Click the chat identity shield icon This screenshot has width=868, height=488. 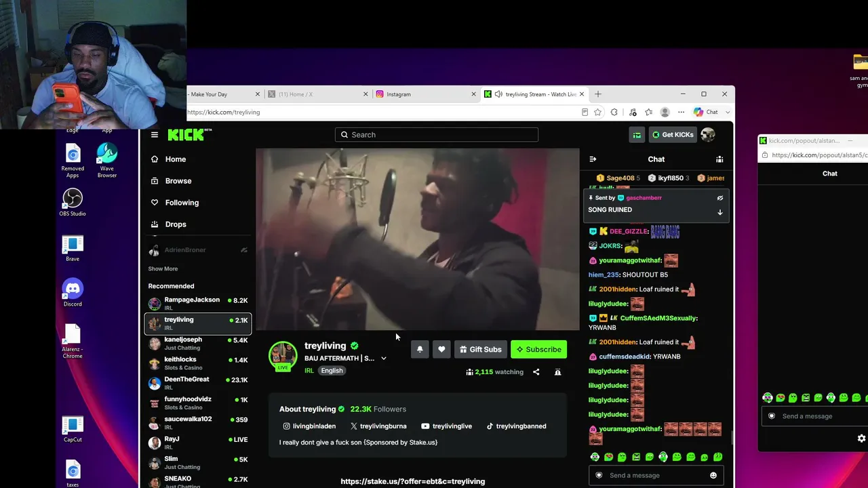(x=599, y=475)
